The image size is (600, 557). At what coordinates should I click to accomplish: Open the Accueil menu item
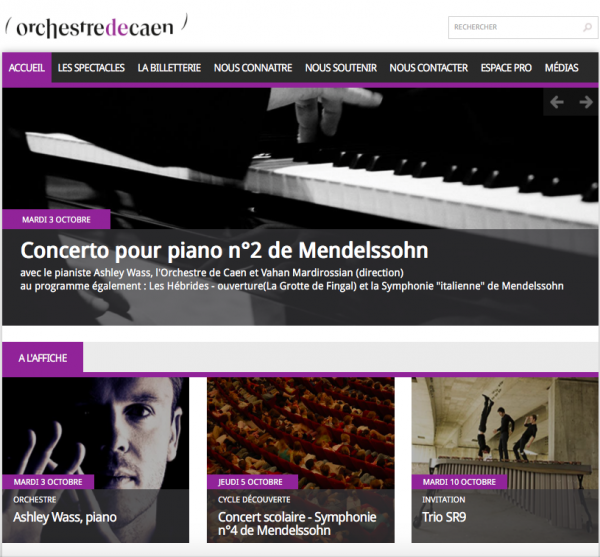click(27, 68)
